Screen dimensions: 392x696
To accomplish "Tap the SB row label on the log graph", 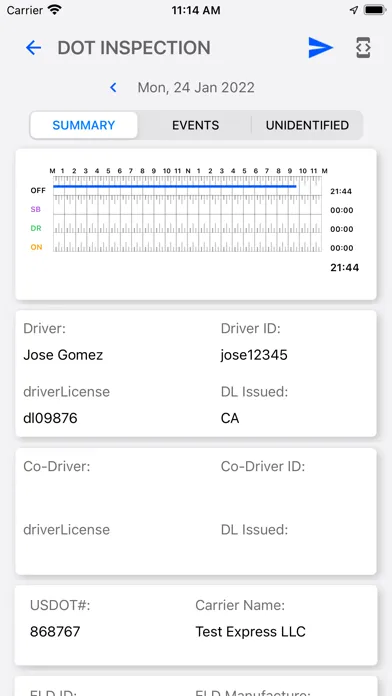I will pos(36,210).
